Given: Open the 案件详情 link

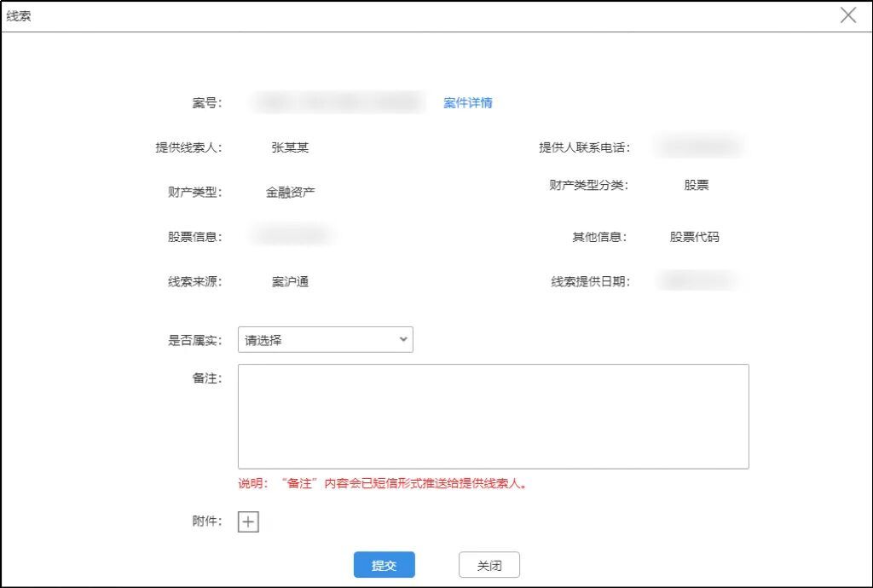Looking at the screenshot, I should point(467,103).
